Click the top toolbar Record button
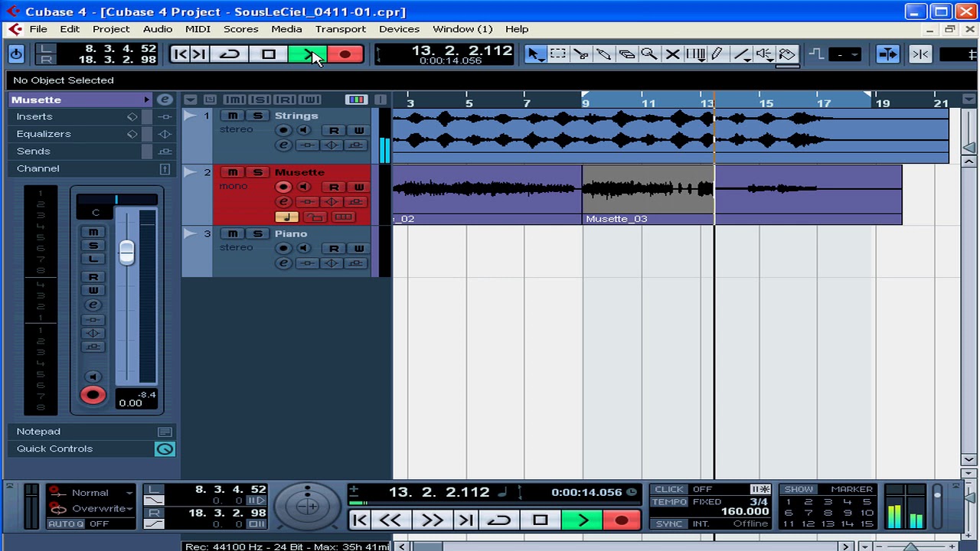Image resolution: width=980 pixels, height=551 pixels. (x=345, y=54)
